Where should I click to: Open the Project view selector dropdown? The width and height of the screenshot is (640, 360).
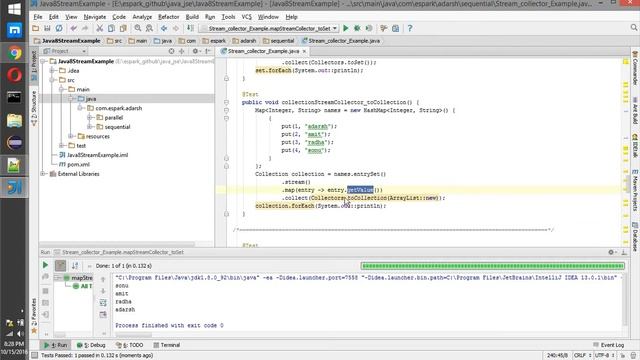[x=64, y=51]
